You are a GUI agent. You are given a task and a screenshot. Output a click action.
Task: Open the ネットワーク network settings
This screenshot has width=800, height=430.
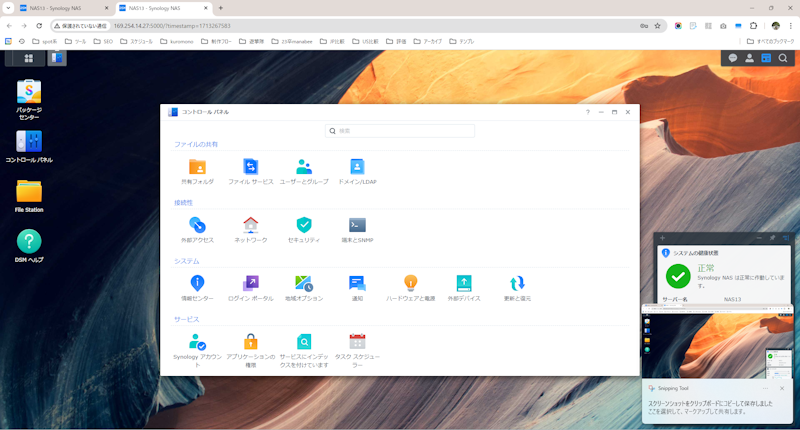pyautogui.click(x=251, y=230)
